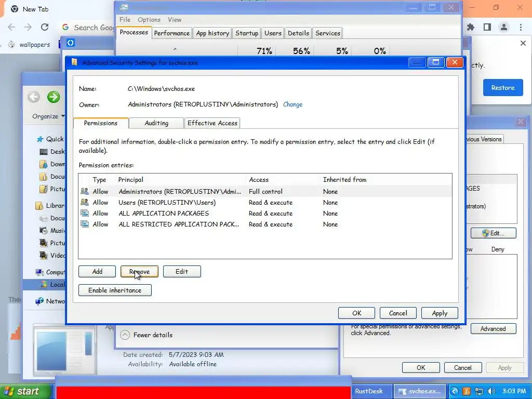Click Explorer's grey back arrow
Image resolution: width=532 pixels, height=399 pixels.
[34, 97]
